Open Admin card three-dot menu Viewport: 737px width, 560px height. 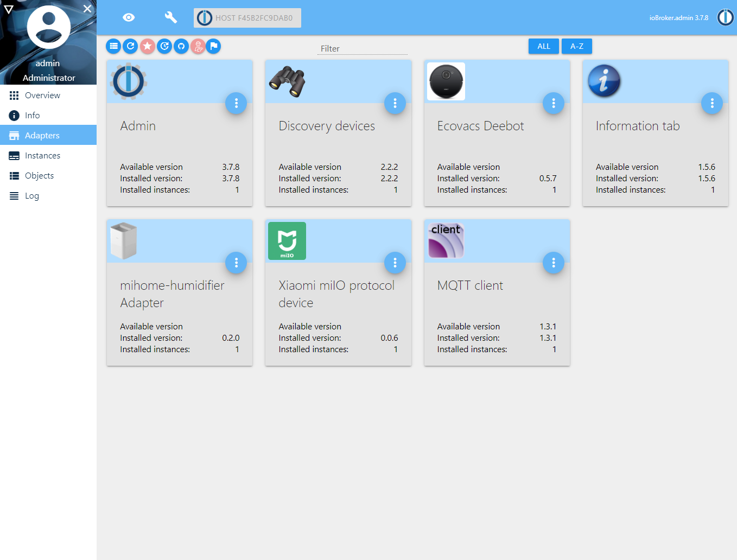pos(236,103)
